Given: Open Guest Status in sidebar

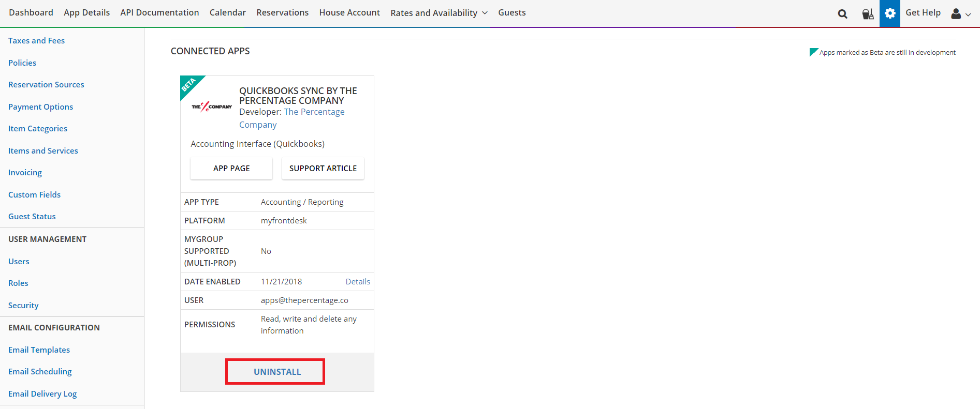Looking at the screenshot, I should click(x=32, y=217).
